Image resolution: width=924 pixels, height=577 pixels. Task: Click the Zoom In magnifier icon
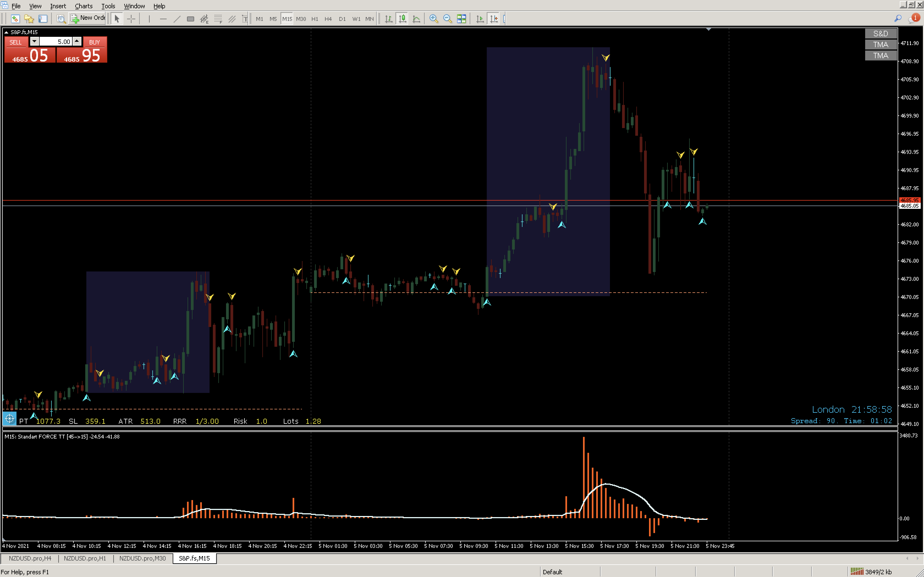coord(433,19)
